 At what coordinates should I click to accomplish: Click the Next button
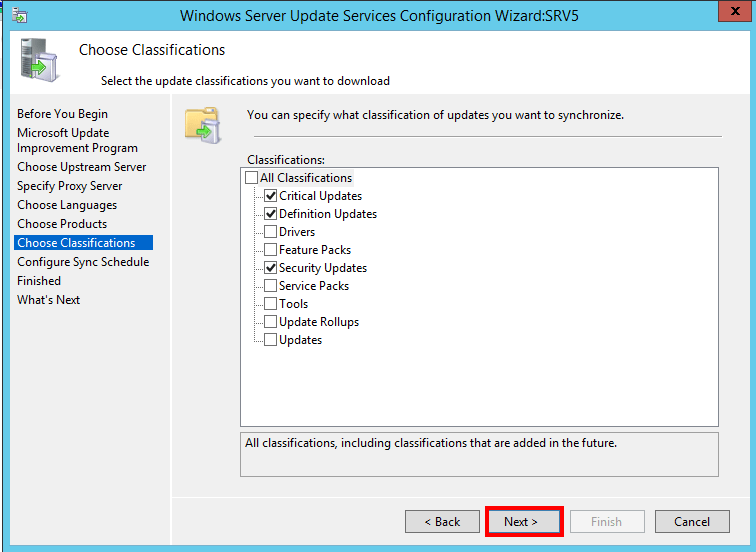(x=524, y=522)
